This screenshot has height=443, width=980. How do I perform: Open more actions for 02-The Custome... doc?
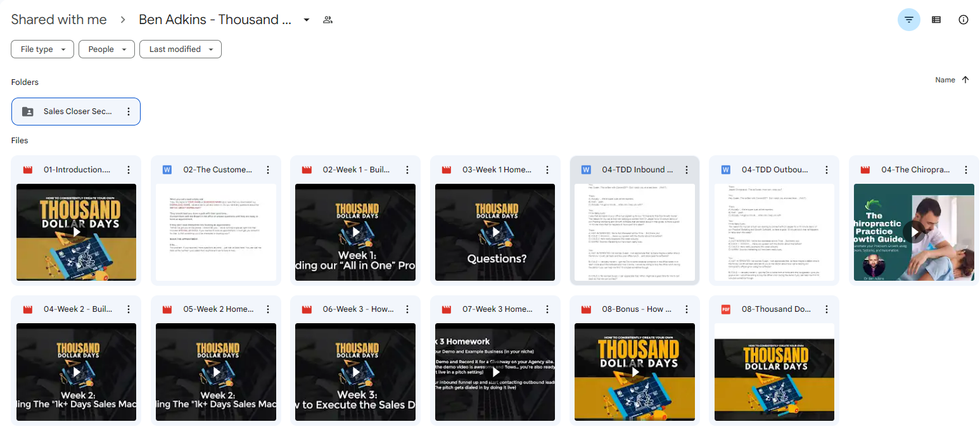tap(268, 170)
